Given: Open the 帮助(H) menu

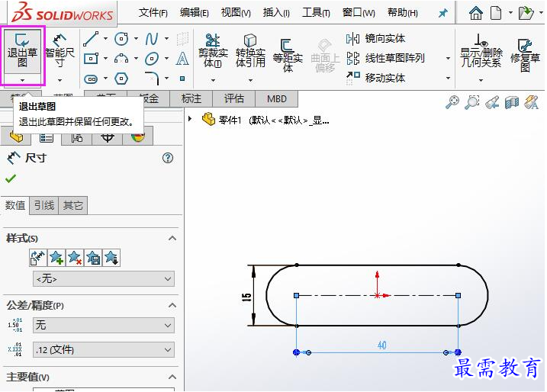Looking at the screenshot, I should [x=403, y=13].
